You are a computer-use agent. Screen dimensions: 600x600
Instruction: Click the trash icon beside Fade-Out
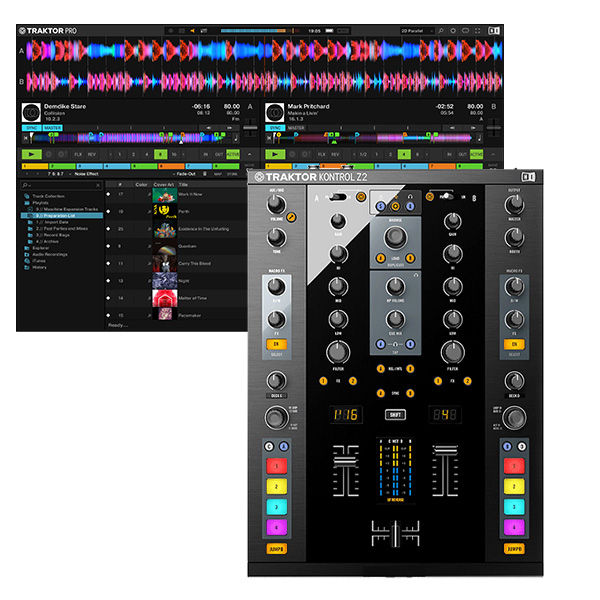point(205,174)
